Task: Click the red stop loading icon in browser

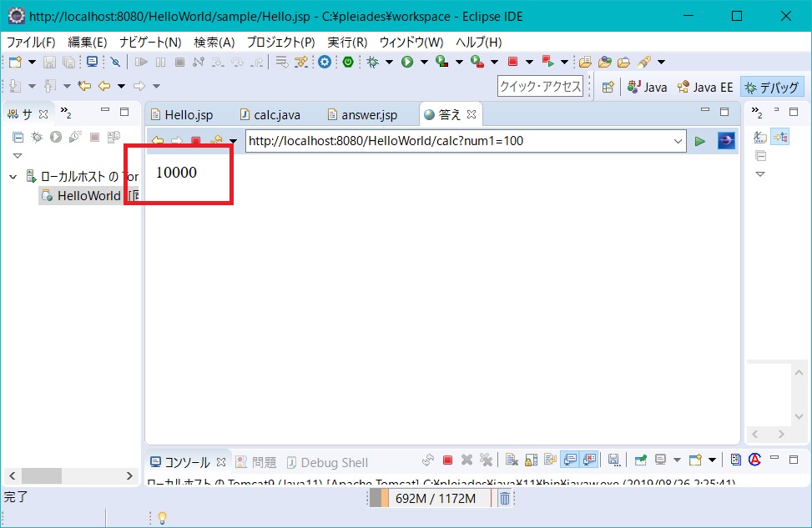Action: pyautogui.click(x=196, y=141)
